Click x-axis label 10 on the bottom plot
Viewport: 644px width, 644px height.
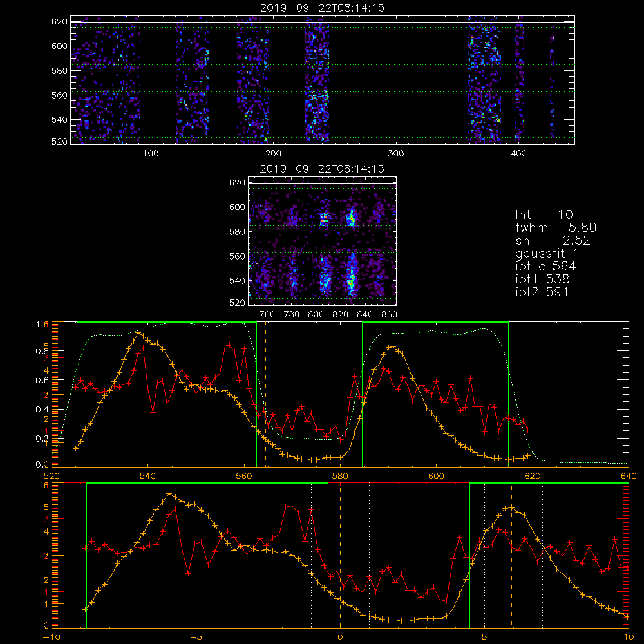point(629,638)
